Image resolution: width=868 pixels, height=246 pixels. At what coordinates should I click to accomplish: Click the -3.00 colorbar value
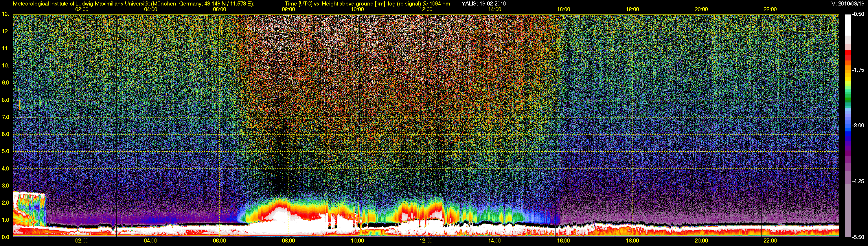pos(858,125)
